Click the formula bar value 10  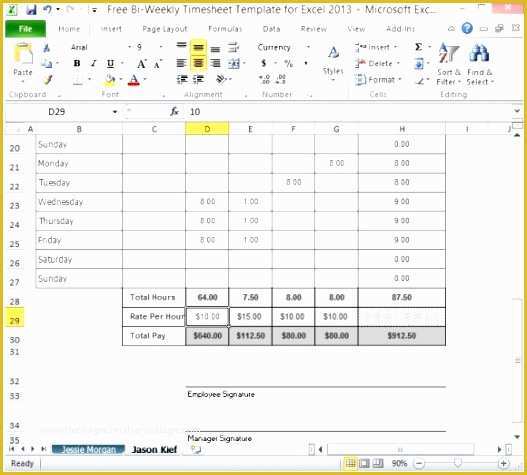195,112
